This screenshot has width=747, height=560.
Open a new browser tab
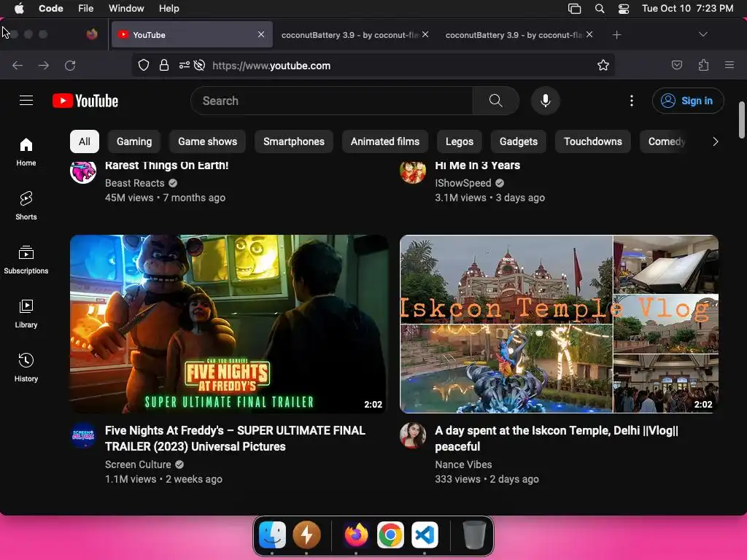click(617, 35)
